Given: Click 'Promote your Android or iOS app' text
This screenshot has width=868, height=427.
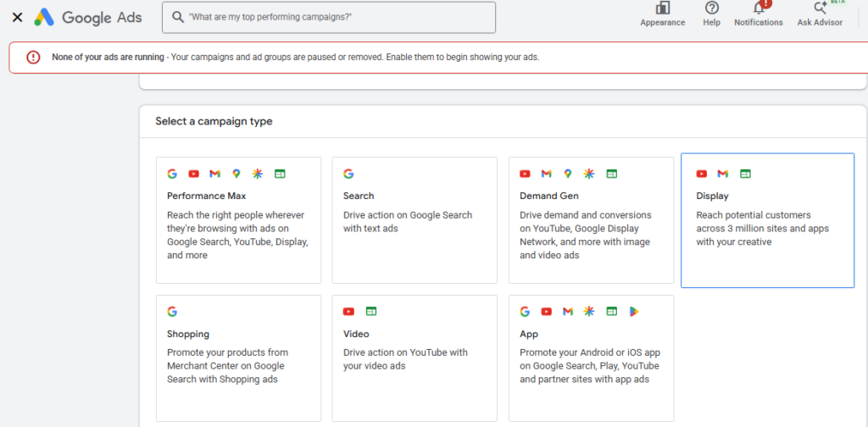Looking at the screenshot, I should click(590, 366).
